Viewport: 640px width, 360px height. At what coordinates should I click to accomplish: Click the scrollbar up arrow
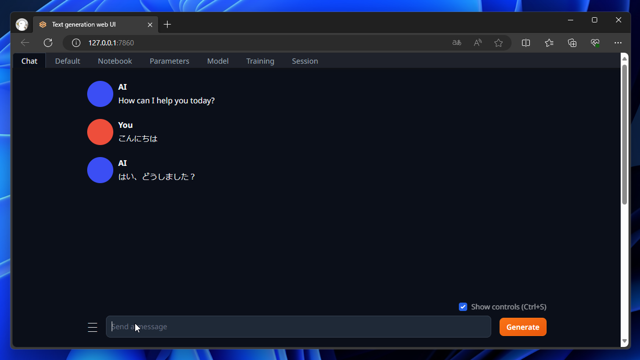click(624, 59)
